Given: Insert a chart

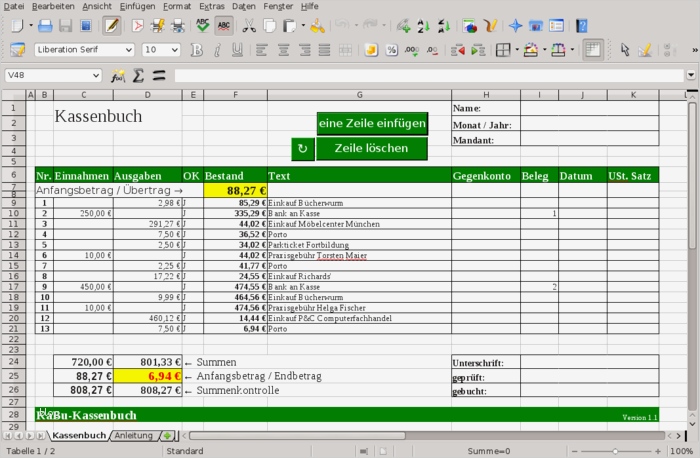Looking at the screenshot, I should pyautogui.click(x=470, y=26).
